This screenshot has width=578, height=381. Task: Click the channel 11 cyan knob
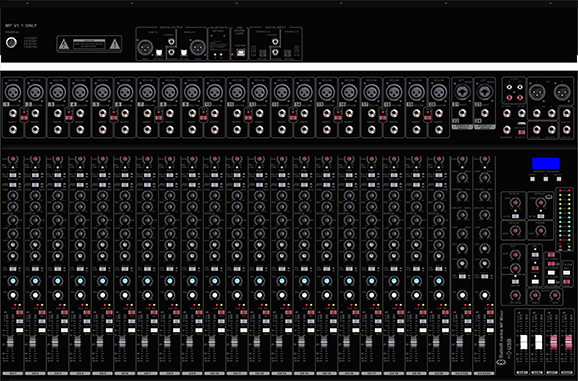coord(237,281)
